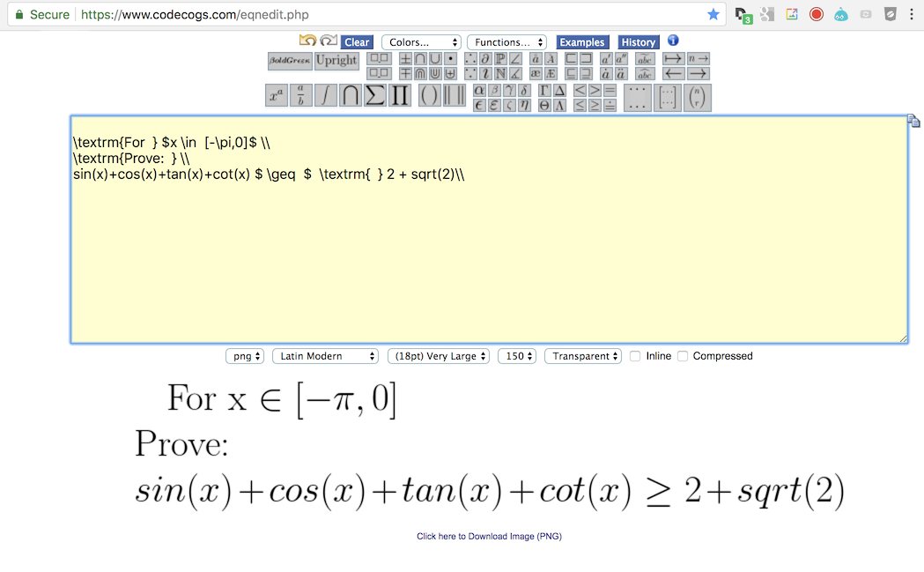The image size is (924, 572).
Task: Insert an integral symbol
Action: point(325,95)
